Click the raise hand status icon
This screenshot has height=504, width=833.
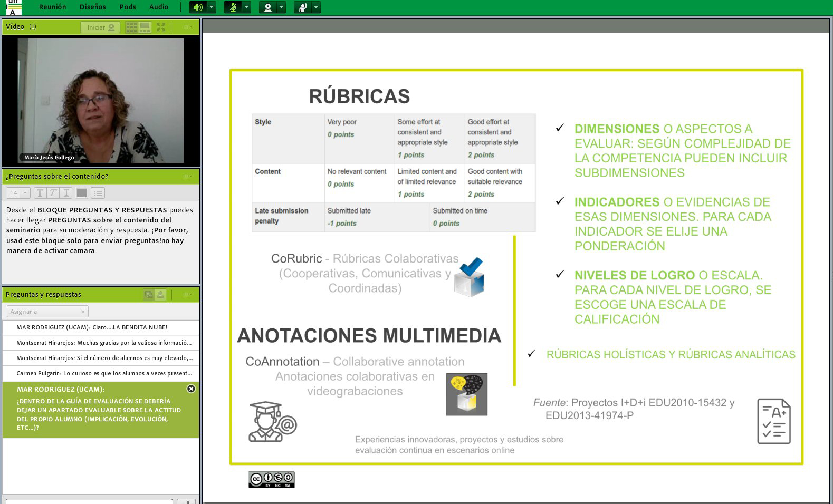(303, 7)
